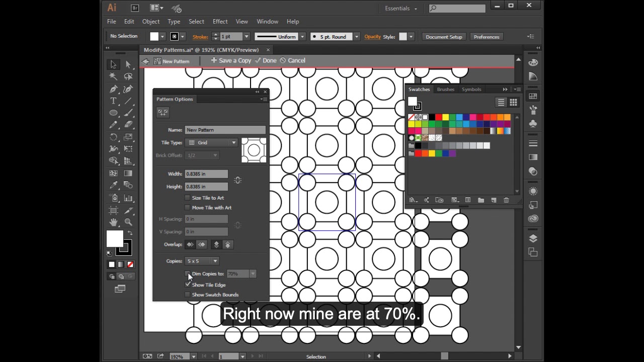The width and height of the screenshot is (644, 362).
Task: Select the Type tool
Action: 114,101
